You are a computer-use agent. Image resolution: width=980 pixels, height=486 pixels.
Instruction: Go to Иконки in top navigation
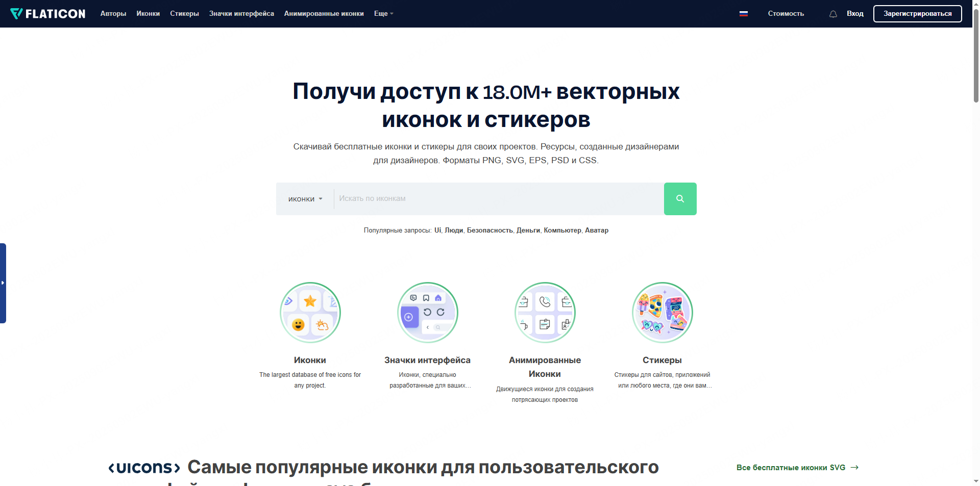click(148, 14)
